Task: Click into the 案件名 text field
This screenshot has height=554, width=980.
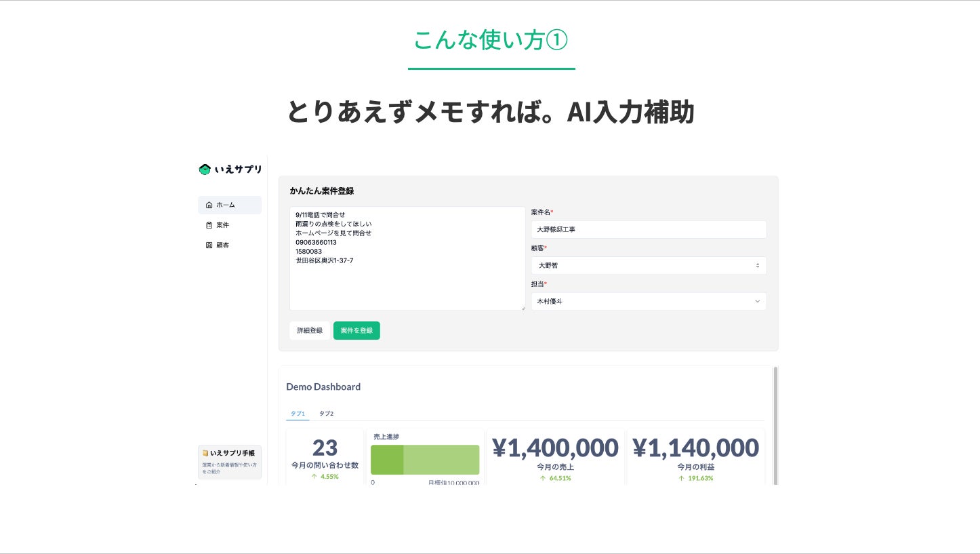Action: click(x=649, y=229)
